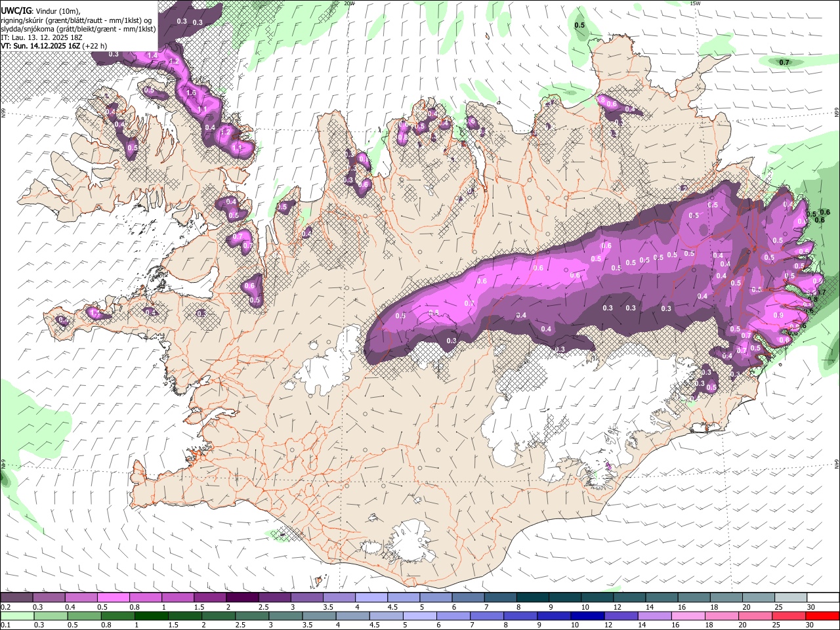Select the light grey 20–25 snow swatch
840x630 pixels.
coord(759,598)
